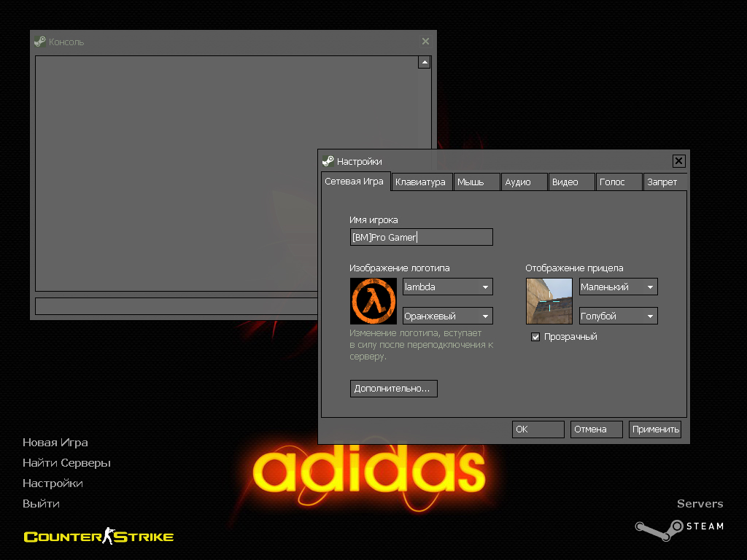Click the Имя игрока name input field
Viewport: 747px width, 560px height.
pyautogui.click(x=421, y=237)
